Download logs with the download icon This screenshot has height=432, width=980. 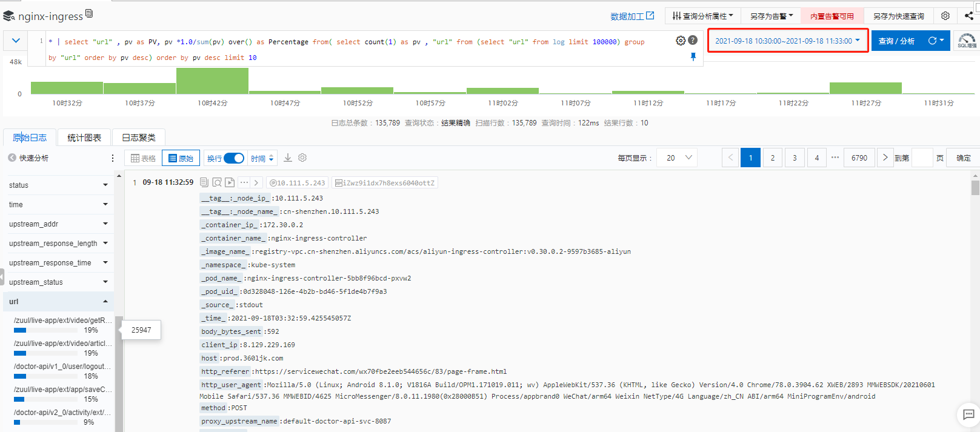(x=288, y=158)
